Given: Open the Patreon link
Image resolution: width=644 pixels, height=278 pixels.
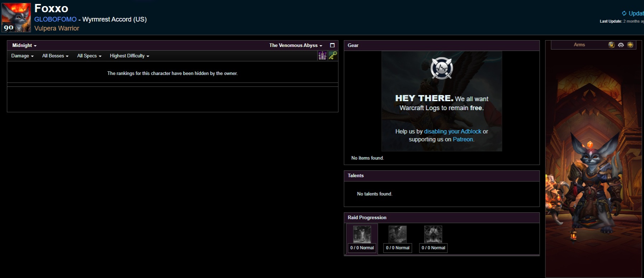Looking at the screenshot, I should [x=463, y=140].
